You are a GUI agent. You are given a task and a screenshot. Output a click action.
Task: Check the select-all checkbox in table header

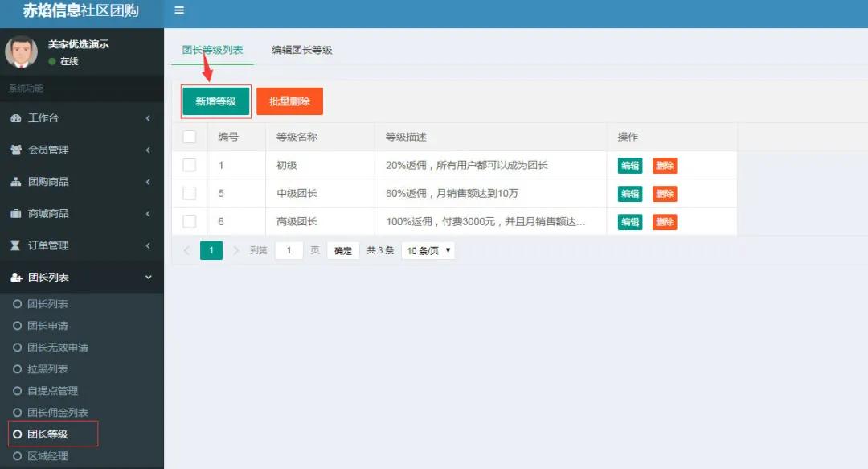[190, 136]
